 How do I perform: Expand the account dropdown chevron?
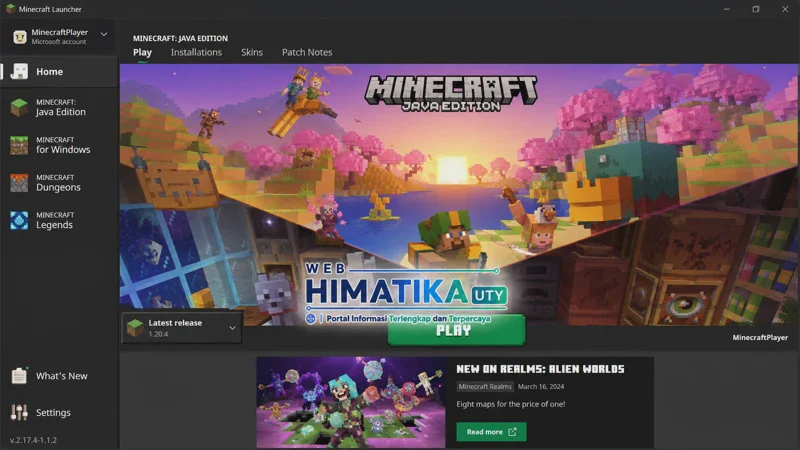click(x=104, y=34)
